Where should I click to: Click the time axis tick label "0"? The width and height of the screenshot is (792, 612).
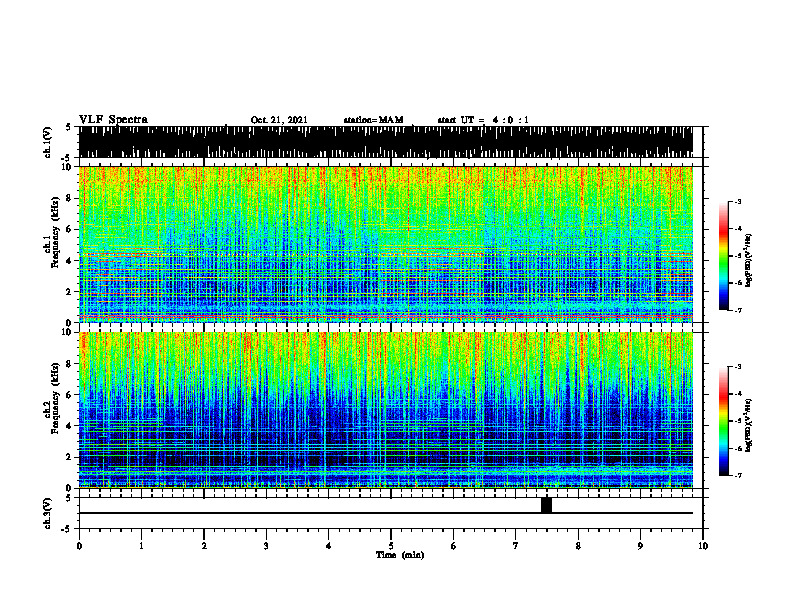pos(79,546)
